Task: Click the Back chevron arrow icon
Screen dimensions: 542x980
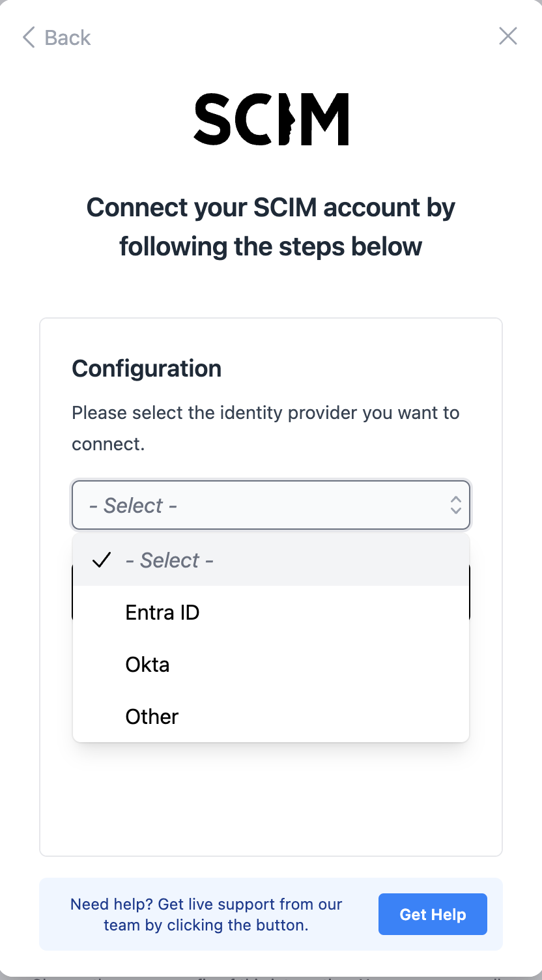Action: (x=28, y=38)
